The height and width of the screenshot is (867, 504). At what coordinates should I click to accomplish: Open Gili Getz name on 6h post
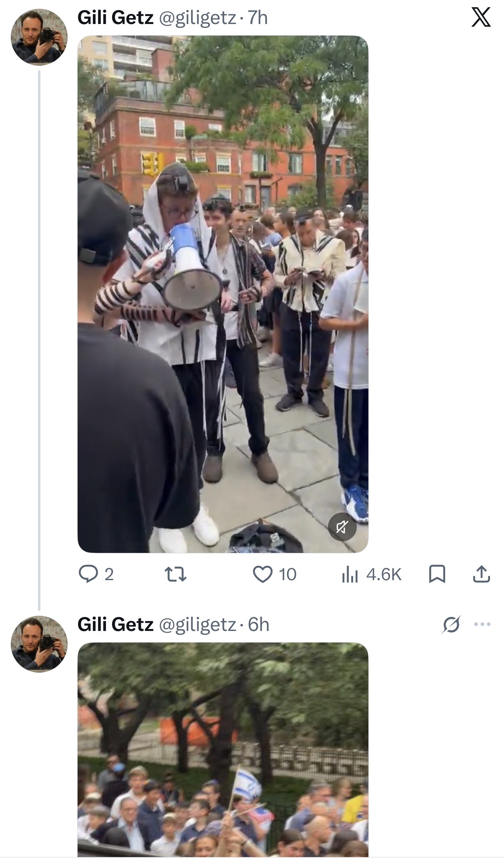pos(115,624)
